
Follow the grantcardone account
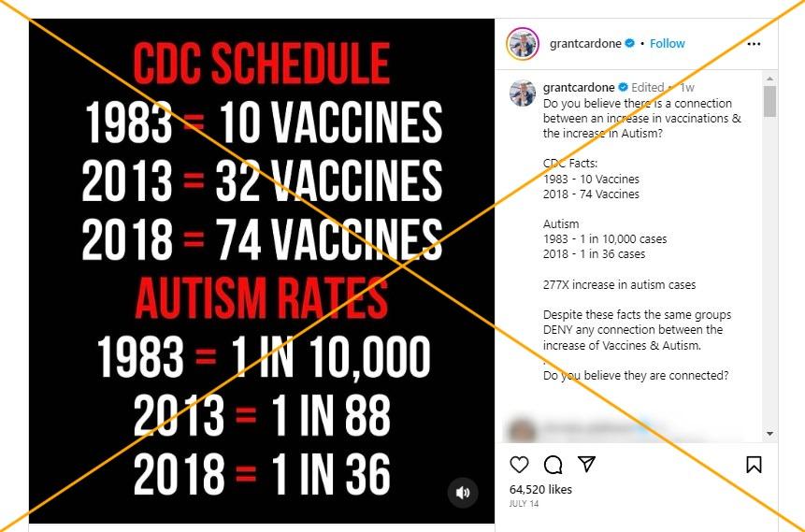[667, 44]
